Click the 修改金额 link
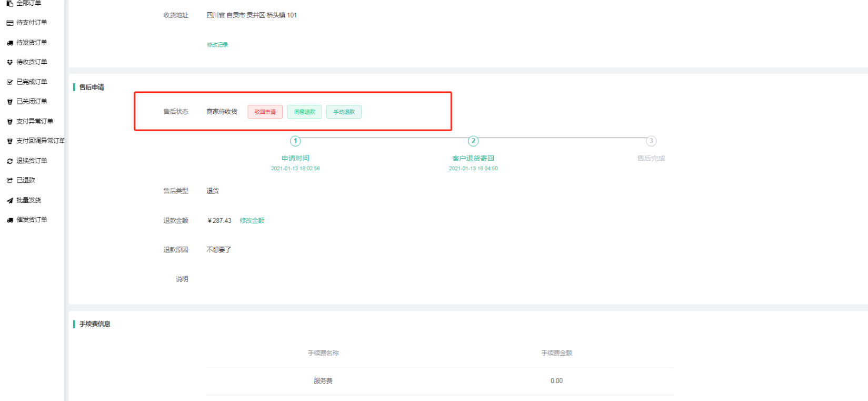 pyautogui.click(x=252, y=221)
